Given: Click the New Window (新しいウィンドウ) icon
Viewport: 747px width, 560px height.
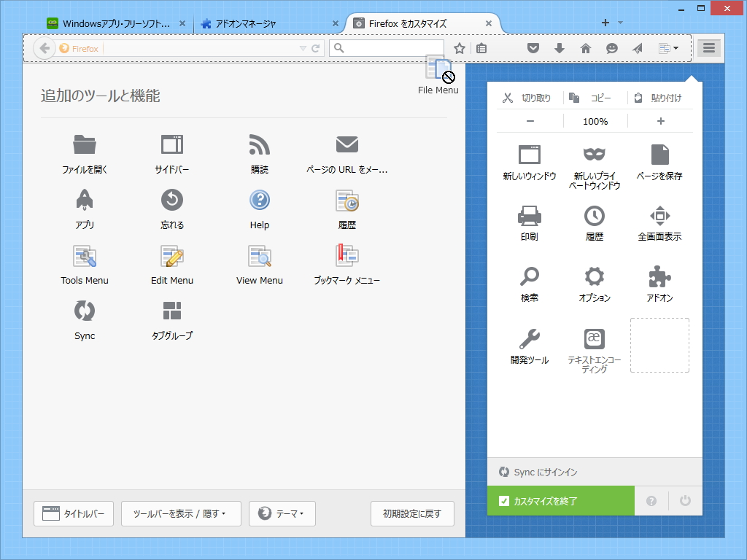Looking at the screenshot, I should tap(530, 155).
